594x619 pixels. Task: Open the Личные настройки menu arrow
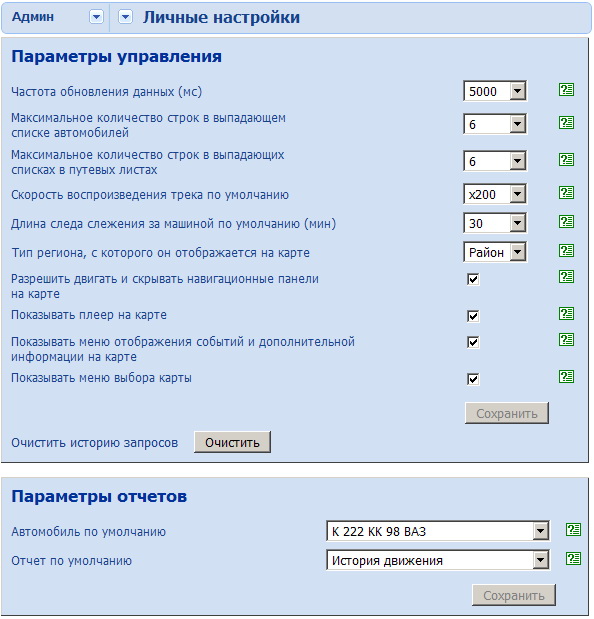pyautogui.click(x=126, y=17)
